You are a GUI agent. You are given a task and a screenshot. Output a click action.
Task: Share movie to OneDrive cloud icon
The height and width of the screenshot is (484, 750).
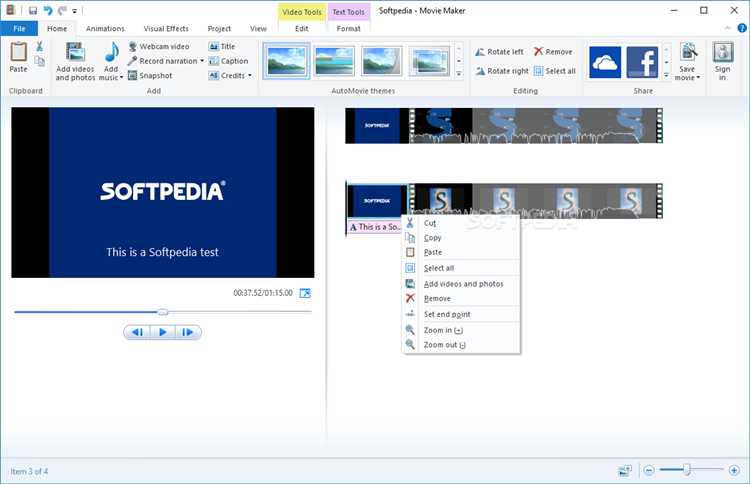tap(605, 62)
